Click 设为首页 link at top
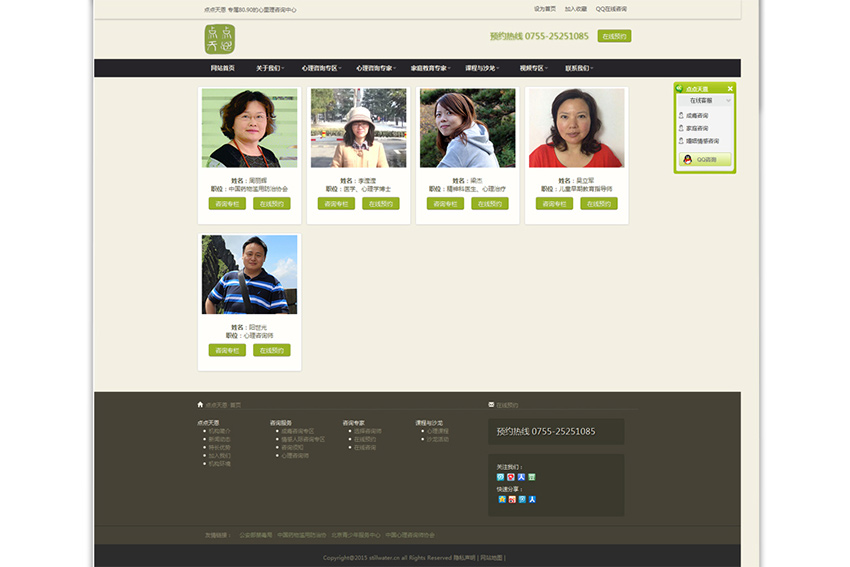Viewport: 850px width, 567px height. click(545, 9)
